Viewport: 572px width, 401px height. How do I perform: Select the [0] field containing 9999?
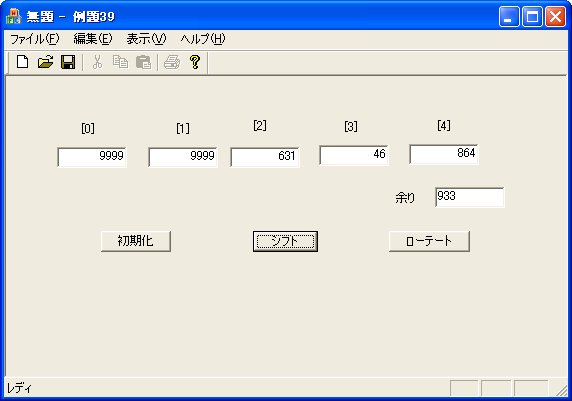point(92,157)
